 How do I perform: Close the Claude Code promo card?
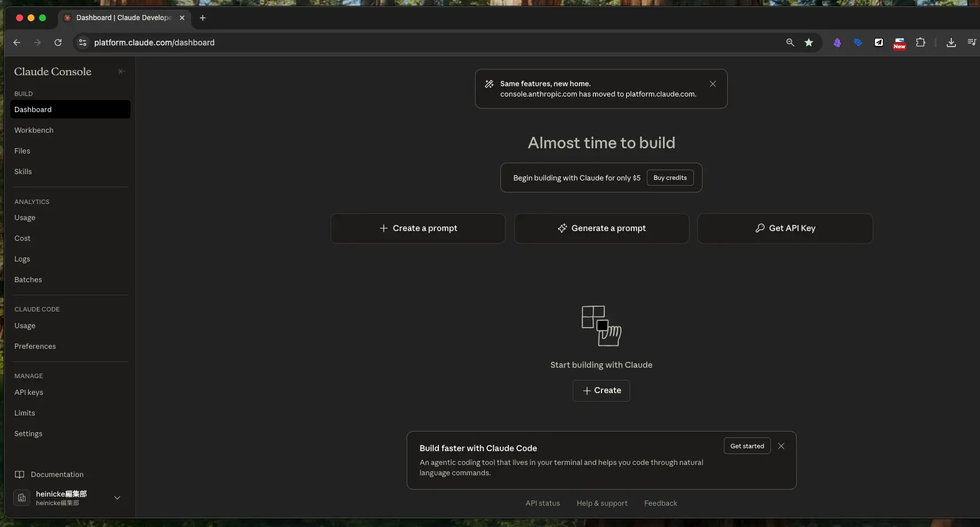point(781,446)
